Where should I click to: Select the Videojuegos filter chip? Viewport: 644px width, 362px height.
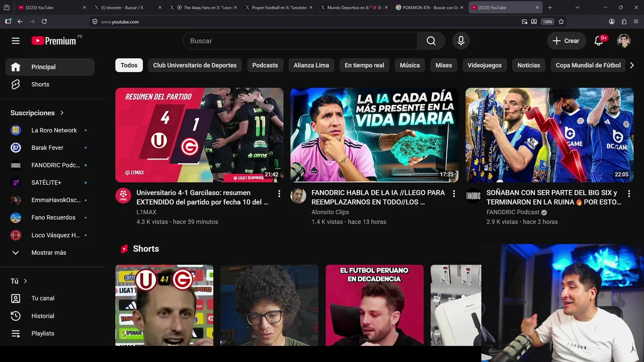click(x=485, y=65)
